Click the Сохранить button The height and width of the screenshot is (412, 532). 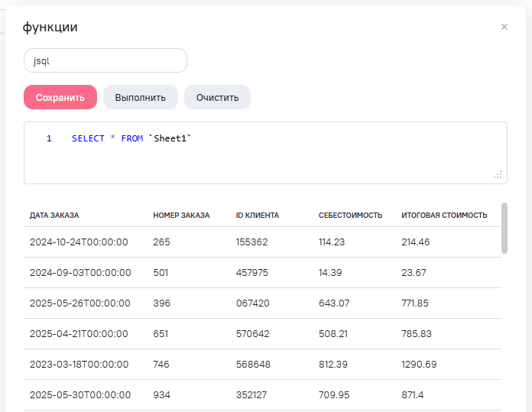click(x=60, y=98)
